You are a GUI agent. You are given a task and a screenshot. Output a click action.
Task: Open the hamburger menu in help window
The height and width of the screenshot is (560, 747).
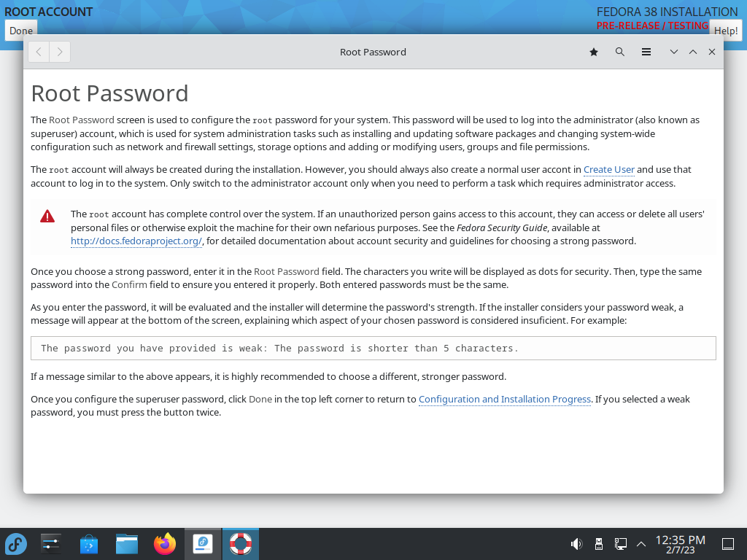click(x=646, y=52)
